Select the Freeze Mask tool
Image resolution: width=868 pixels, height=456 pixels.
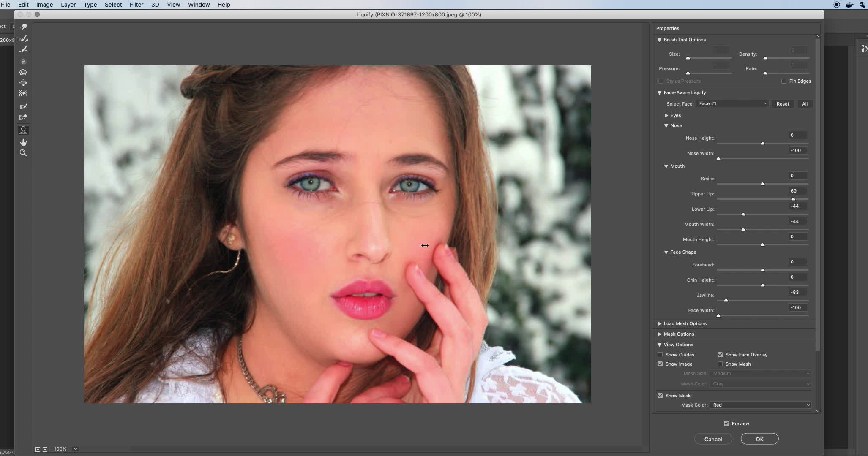coord(23,106)
